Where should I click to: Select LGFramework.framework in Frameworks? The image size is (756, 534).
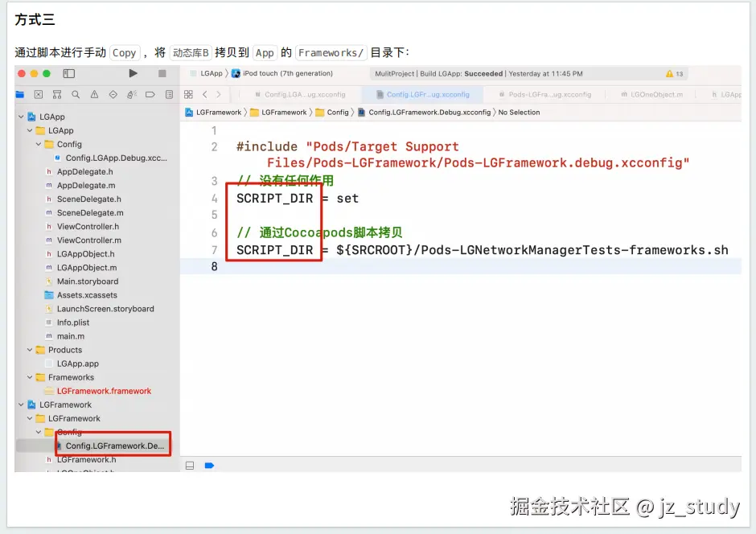coord(98,392)
